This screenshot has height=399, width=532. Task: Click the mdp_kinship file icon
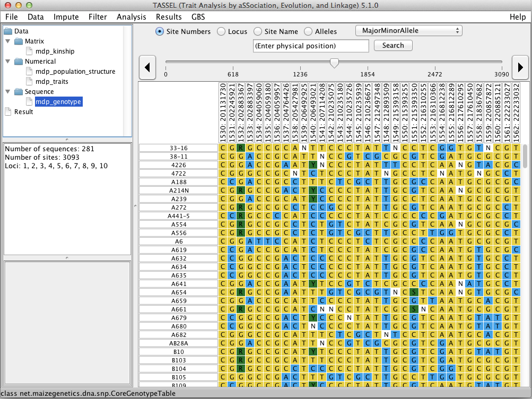(x=29, y=51)
